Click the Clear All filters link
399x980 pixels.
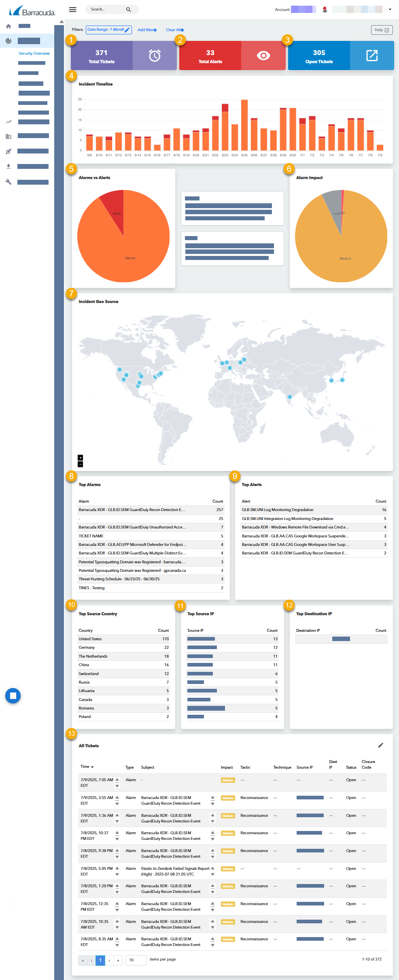coord(175,30)
